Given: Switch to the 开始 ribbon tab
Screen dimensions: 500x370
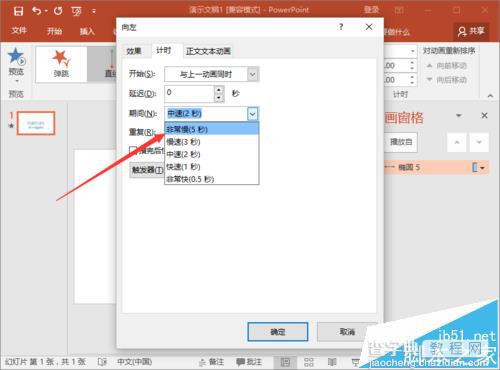Looking at the screenshot, I should point(54,31).
